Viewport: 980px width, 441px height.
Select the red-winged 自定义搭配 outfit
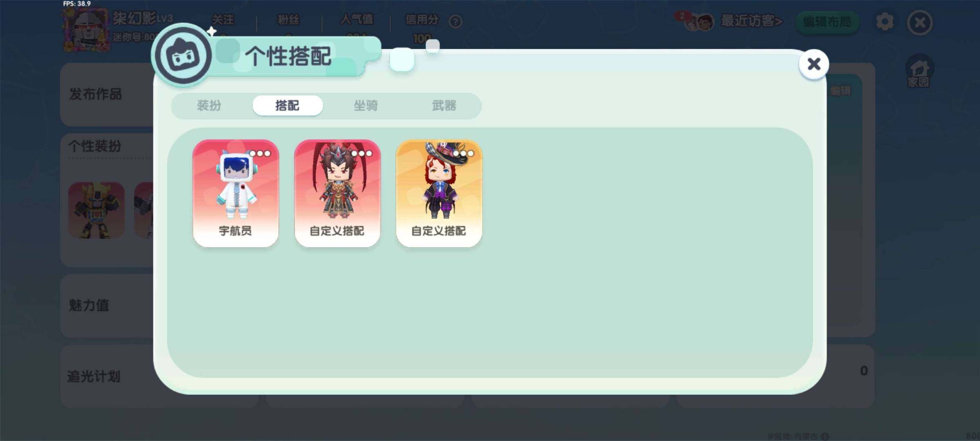pyautogui.click(x=337, y=193)
